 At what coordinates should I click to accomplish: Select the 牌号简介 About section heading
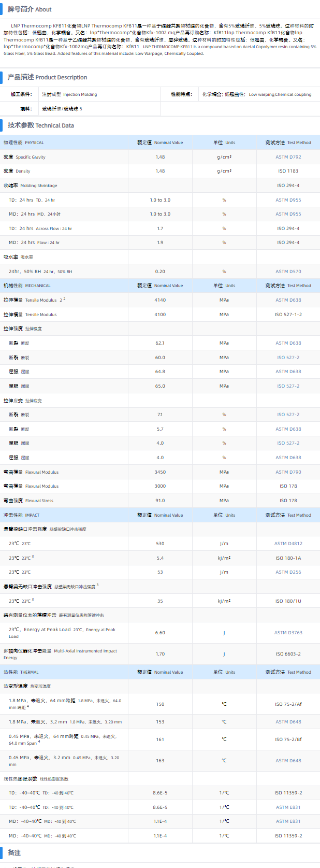pyautogui.click(x=30, y=9)
